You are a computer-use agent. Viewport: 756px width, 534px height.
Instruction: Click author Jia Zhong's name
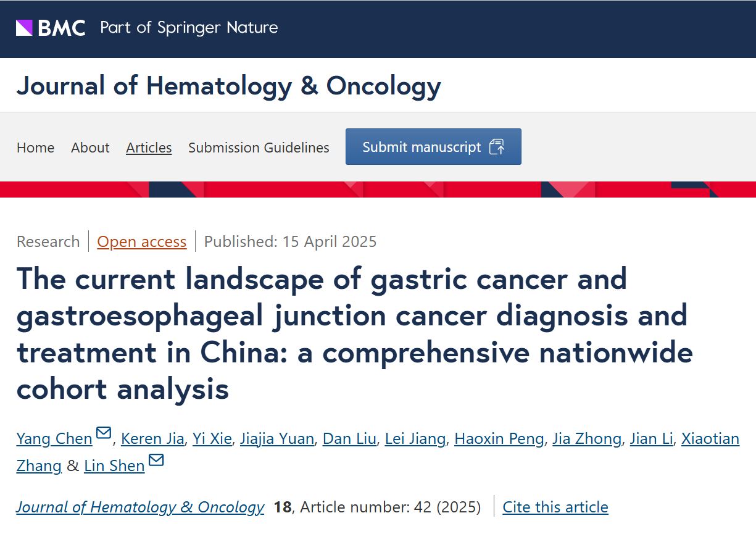click(586, 439)
